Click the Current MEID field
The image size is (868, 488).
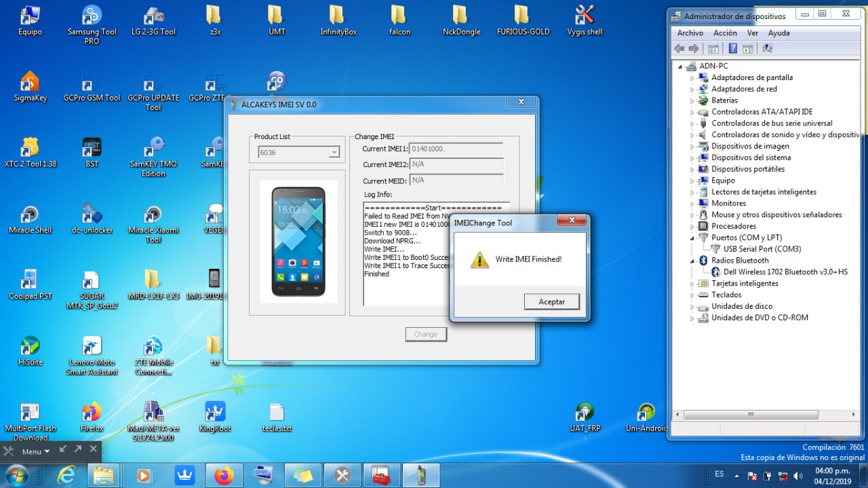[456, 181]
